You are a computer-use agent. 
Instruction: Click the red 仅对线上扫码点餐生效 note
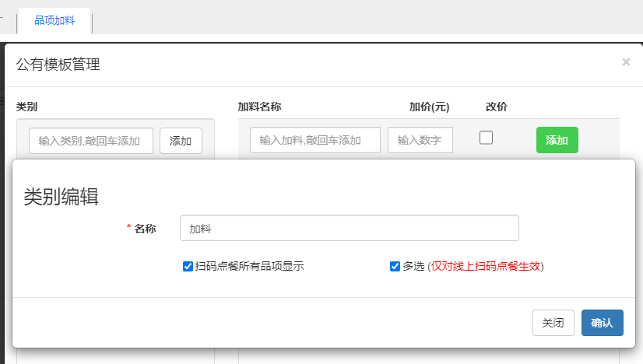[486, 266]
